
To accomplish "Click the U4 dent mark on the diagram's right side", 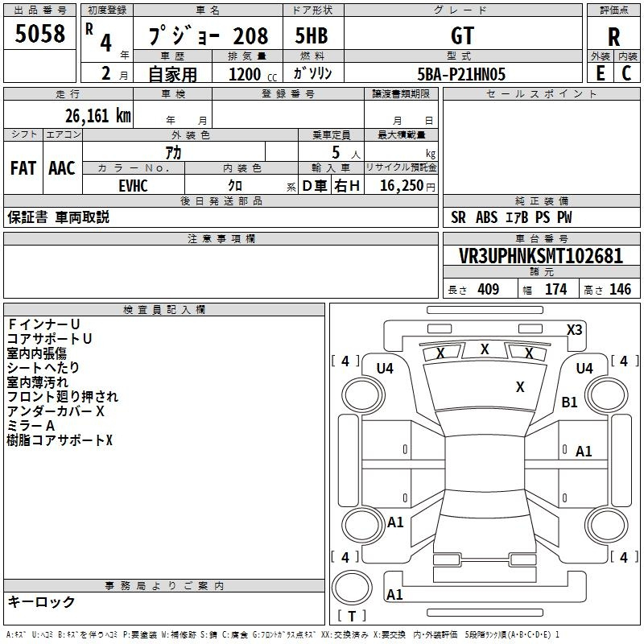I will pyautogui.click(x=584, y=368).
